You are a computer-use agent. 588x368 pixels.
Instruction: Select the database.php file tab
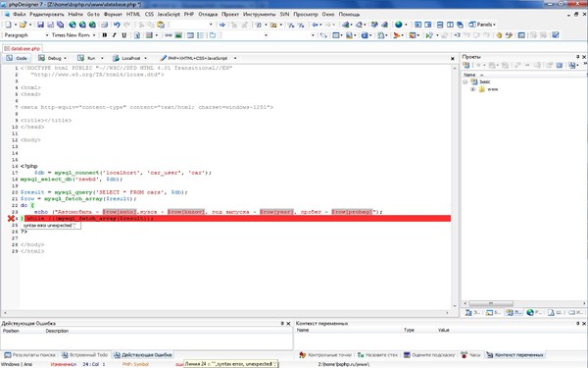23,49
